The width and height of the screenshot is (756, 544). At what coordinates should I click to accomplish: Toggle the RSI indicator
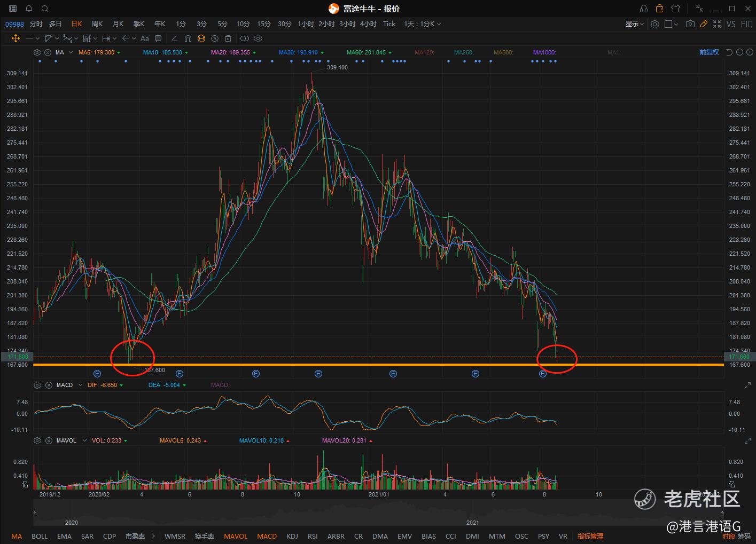[x=313, y=536]
